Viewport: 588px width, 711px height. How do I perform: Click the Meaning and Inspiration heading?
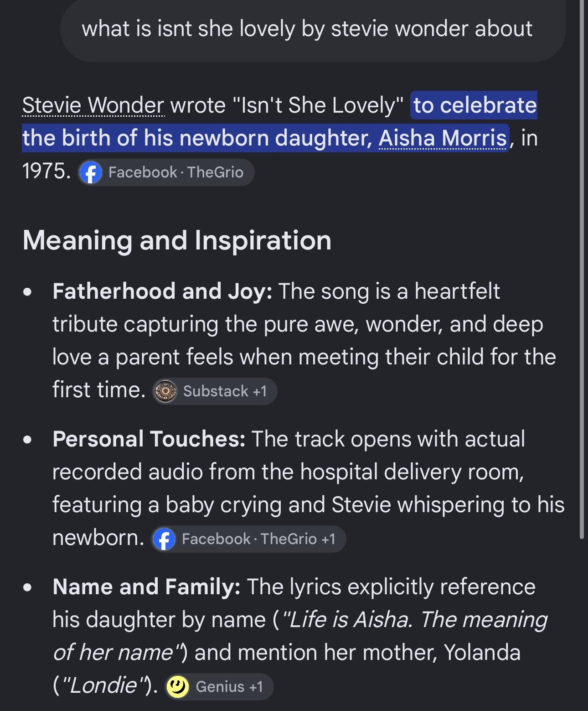(x=177, y=240)
